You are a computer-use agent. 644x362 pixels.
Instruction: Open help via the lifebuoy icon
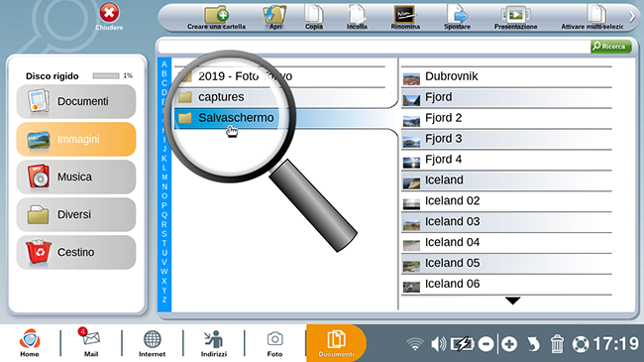click(581, 344)
